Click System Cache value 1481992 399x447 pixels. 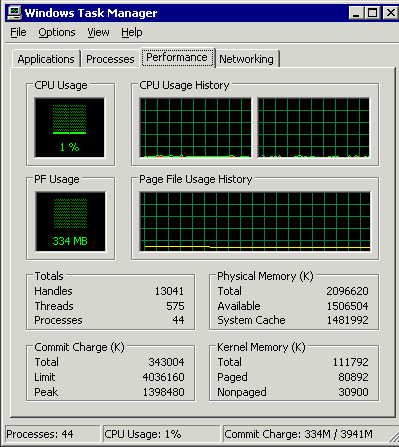pyautogui.click(x=347, y=320)
